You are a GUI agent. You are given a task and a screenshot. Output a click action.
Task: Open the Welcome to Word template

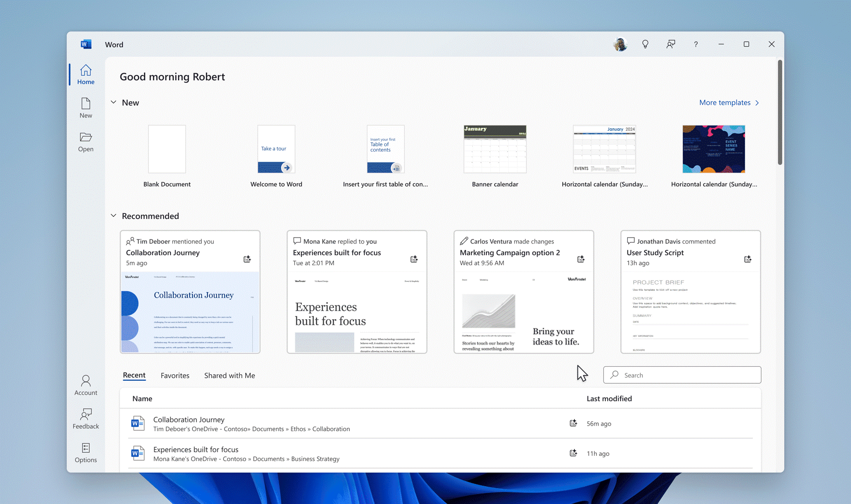[276, 156]
